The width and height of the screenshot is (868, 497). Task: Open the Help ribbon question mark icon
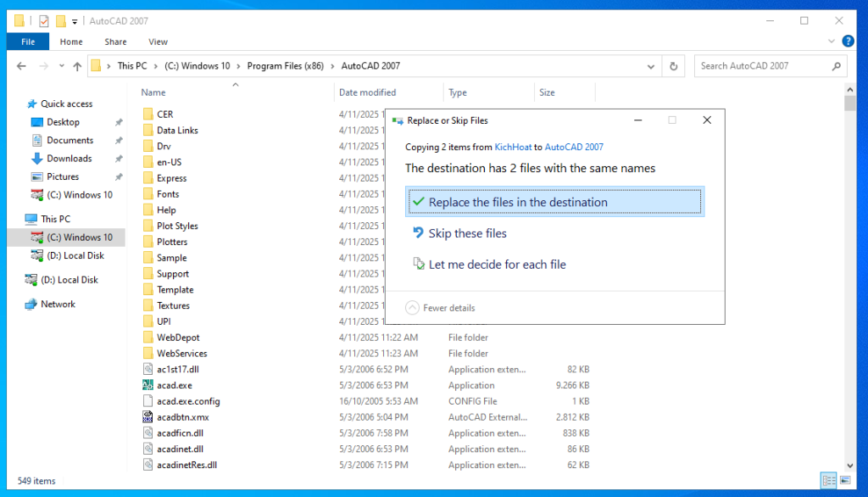point(847,42)
